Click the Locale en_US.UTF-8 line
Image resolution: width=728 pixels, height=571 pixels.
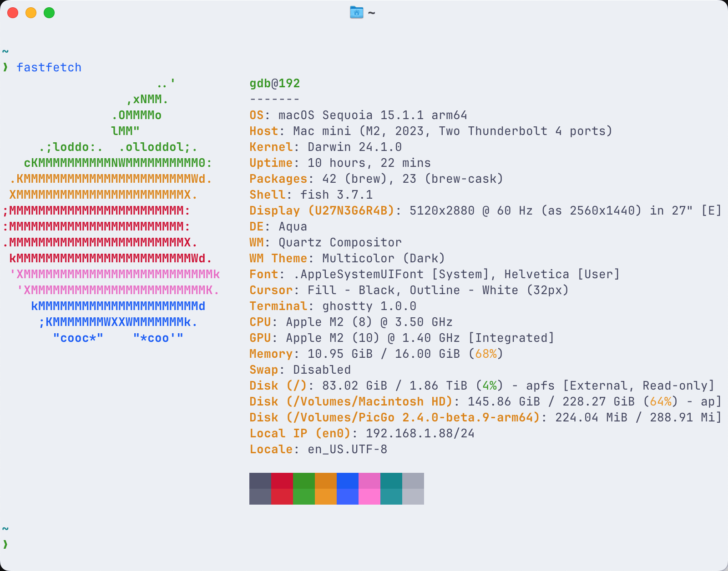coord(318,449)
